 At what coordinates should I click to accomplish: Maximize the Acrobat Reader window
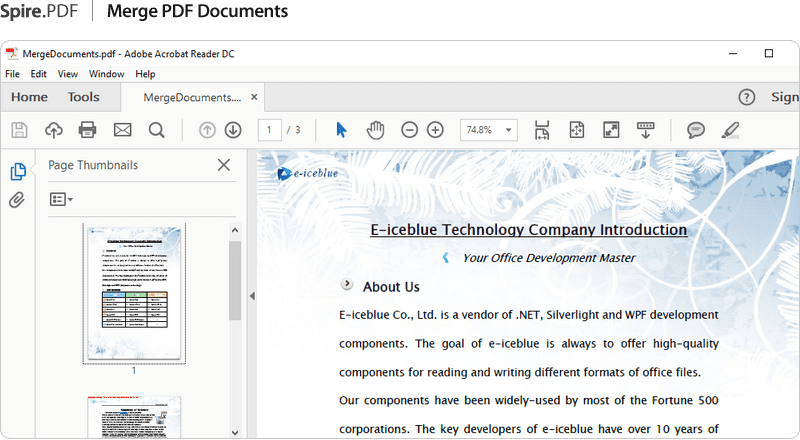[769, 53]
